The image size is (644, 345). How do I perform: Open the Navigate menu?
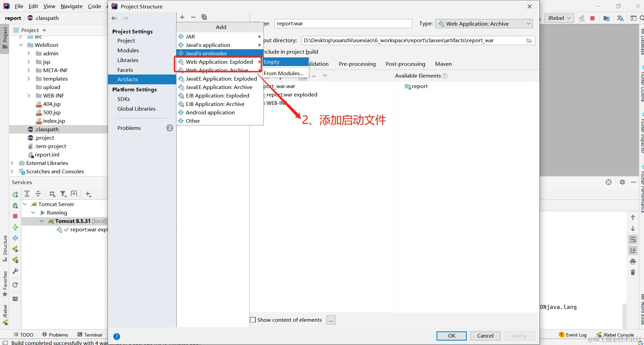(x=72, y=6)
